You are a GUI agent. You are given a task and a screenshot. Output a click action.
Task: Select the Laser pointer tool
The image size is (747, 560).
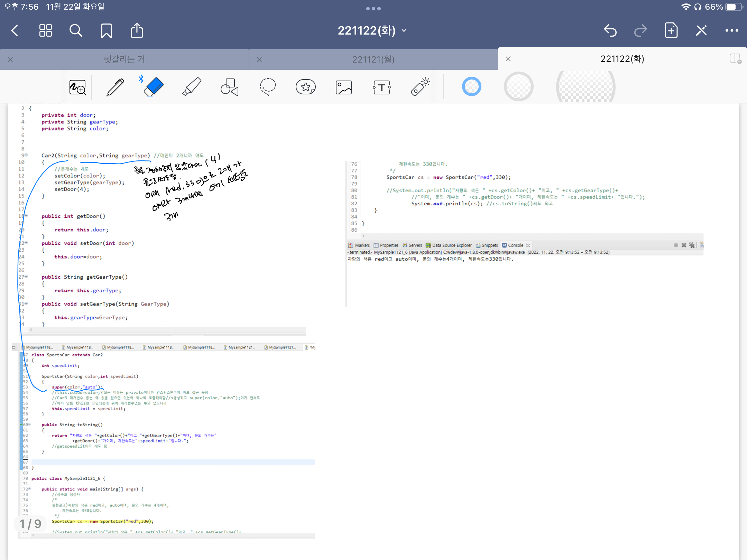[420, 86]
